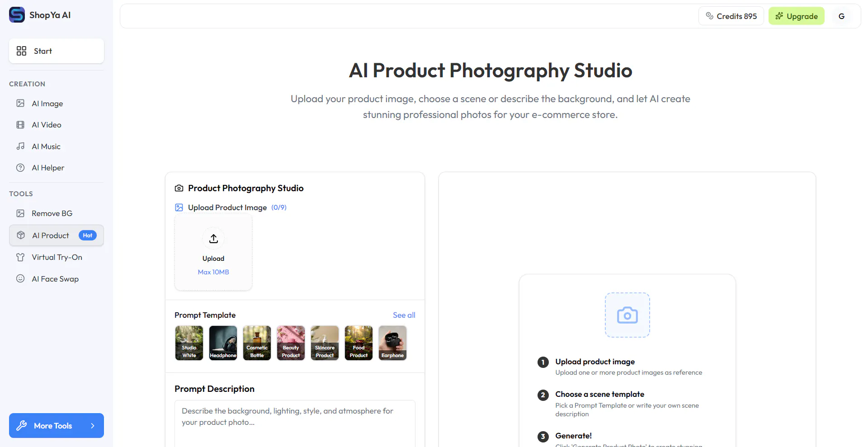The width and height of the screenshot is (868, 447).
Task: Click the Upgrade button
Action: pyautogui.click(x=797, y=16)
